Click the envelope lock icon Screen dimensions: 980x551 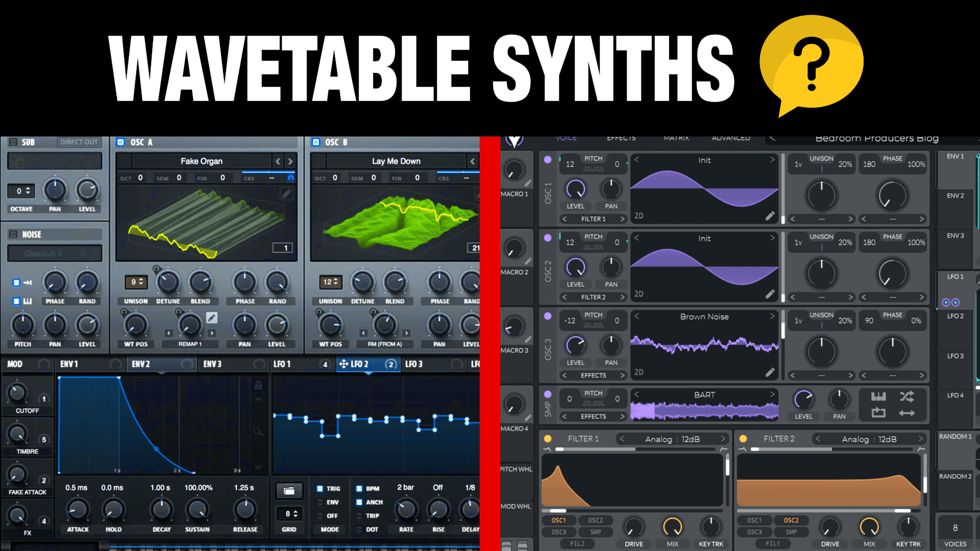click(258, 386)
